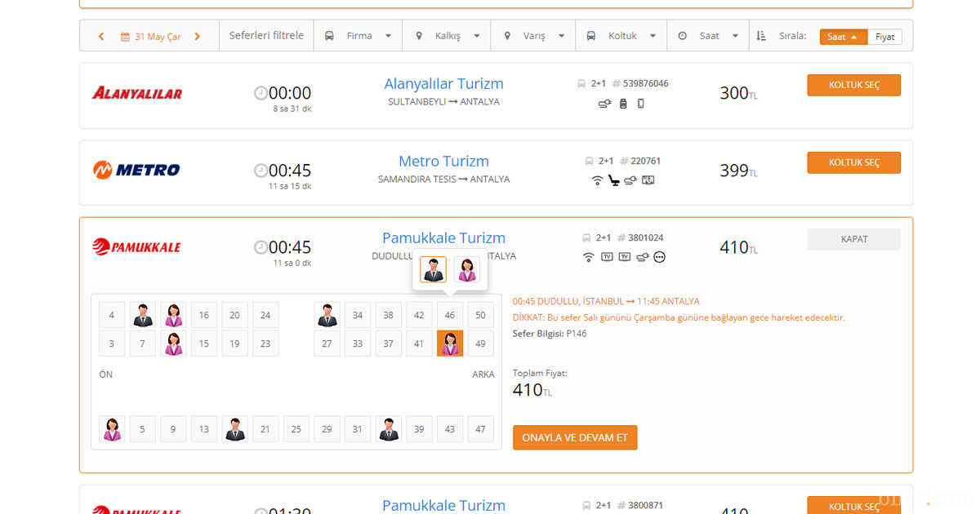Open the Saat time filter dropdown

[x=709, y=36]
